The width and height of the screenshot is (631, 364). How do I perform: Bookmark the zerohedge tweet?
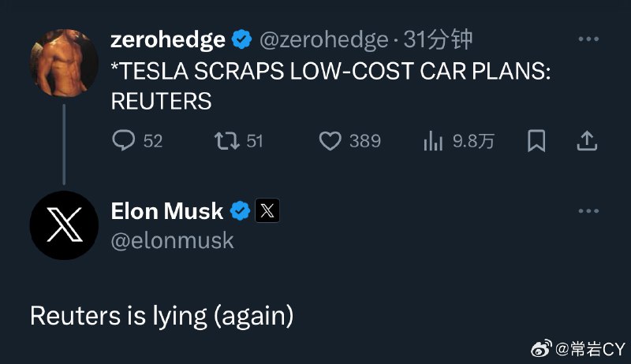tap(536, 141)
